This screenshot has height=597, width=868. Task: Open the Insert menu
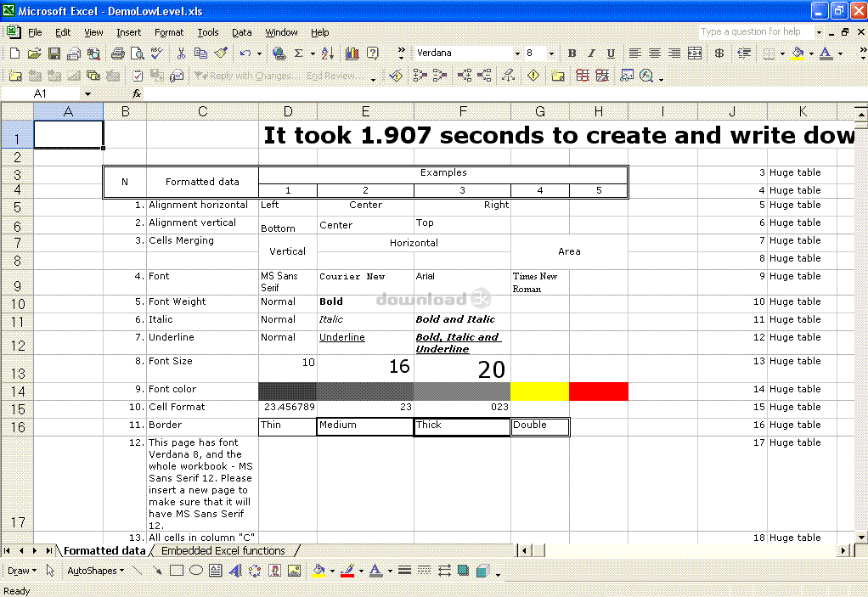click(x=128, y=32)
